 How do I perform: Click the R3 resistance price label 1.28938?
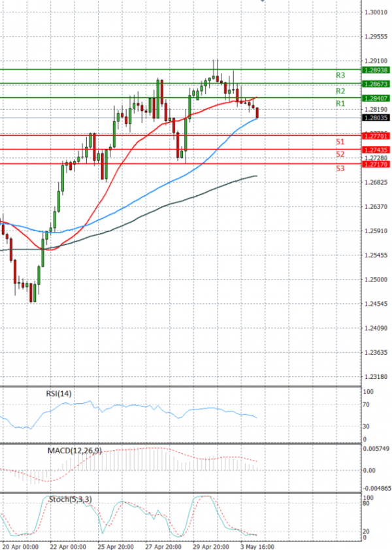click(x=376, y=70)
